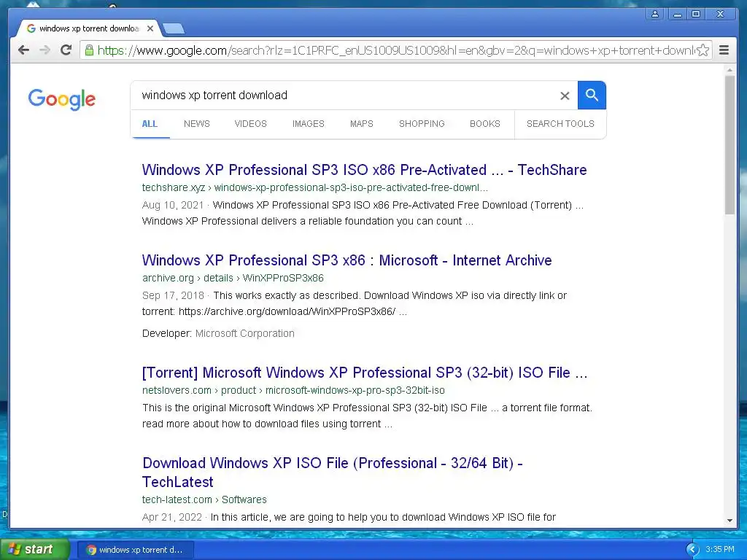The image size is (747, 560).
Task: Click the browser forward arrow
Action: point(44,50)
